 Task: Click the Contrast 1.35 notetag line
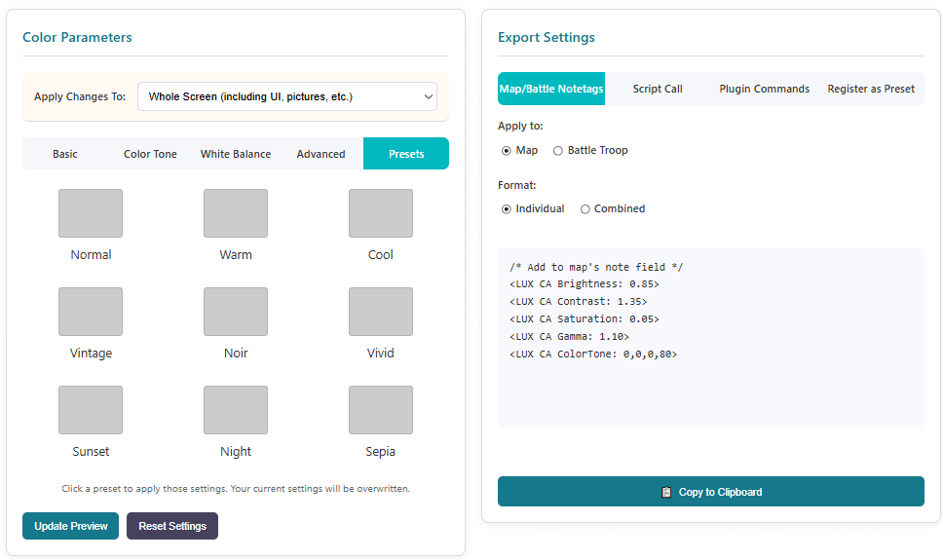(578, 301)
